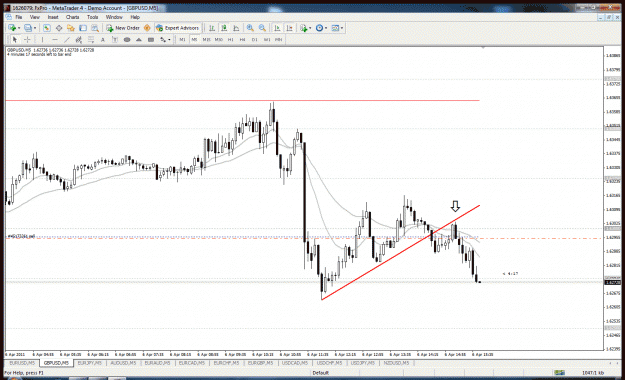The image size is (625, 380).
Task: Select the rectangle drawing tool
Action: click(151, 39)
